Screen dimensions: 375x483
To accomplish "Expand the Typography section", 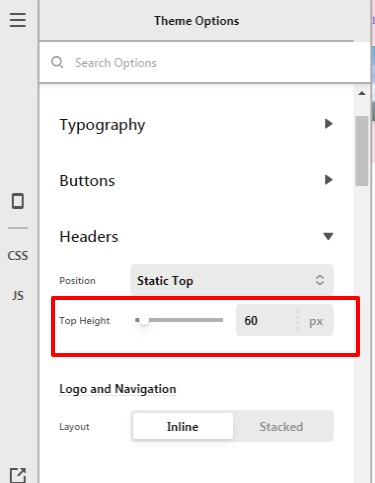I will [329, 124].
